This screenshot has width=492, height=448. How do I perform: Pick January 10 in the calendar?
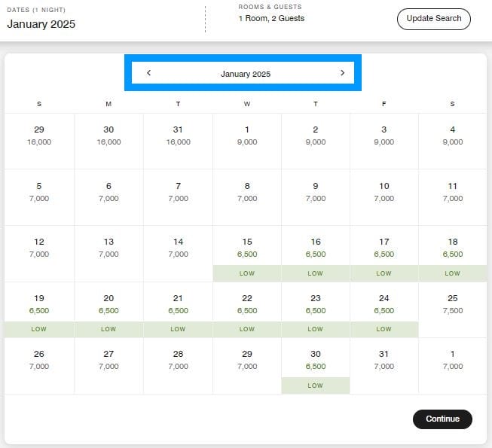pos(384,197)
